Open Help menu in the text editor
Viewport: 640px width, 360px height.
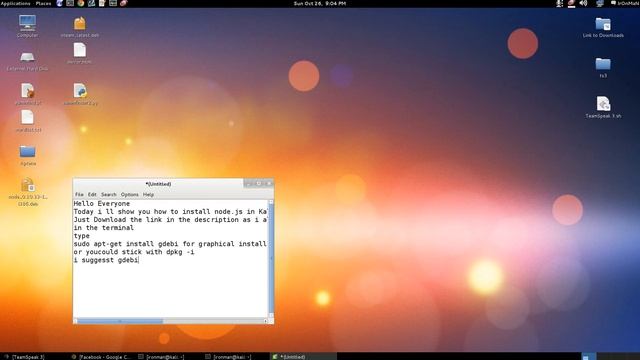148,195
